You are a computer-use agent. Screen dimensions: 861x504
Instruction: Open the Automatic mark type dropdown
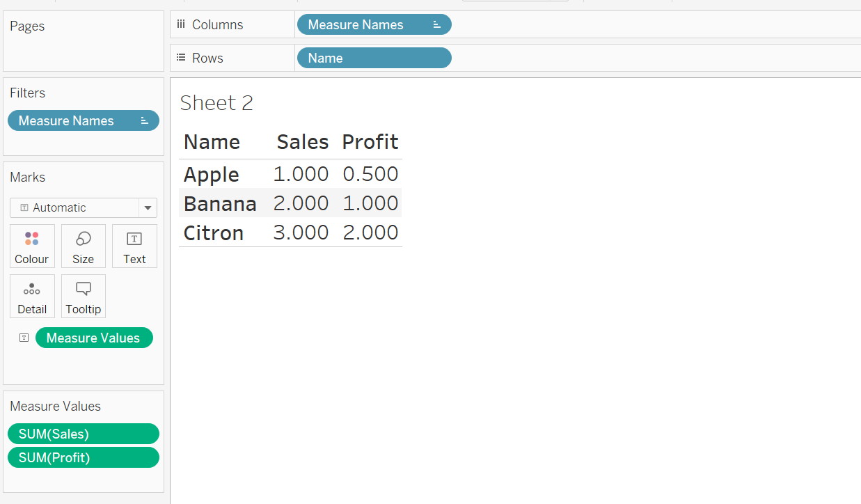148,207
